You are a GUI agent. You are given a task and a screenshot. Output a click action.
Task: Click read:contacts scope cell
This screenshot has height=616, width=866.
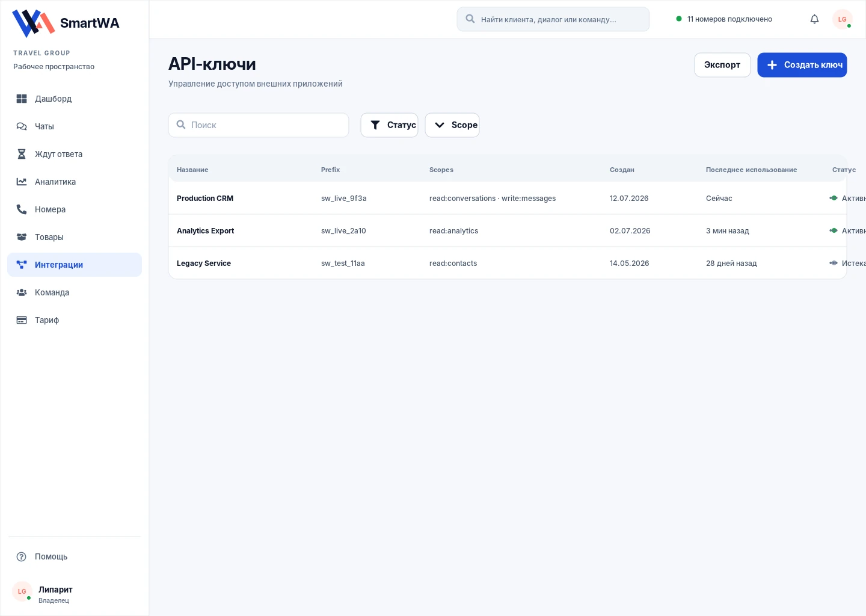click(x=453, y=263)
